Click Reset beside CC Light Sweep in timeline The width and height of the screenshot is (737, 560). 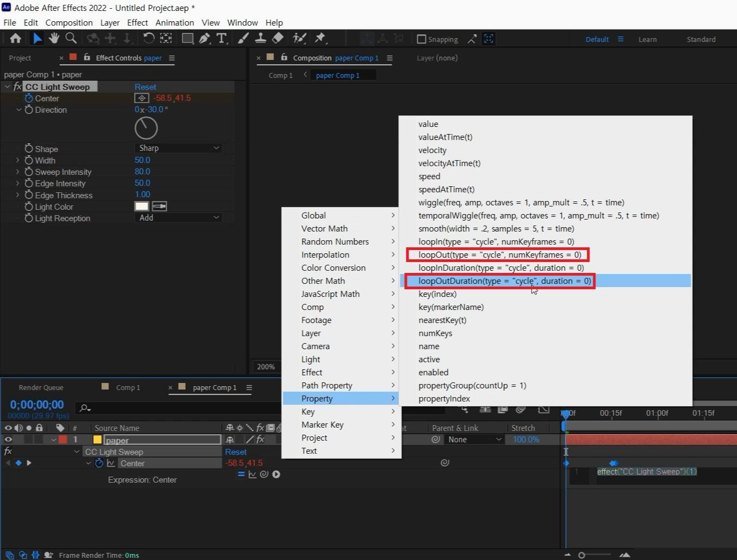[236, 452]
